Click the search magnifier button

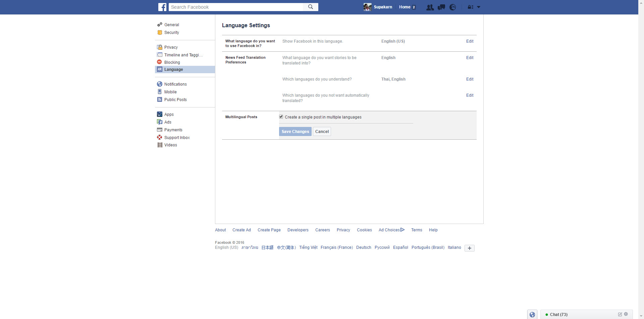tap(311, 7)
